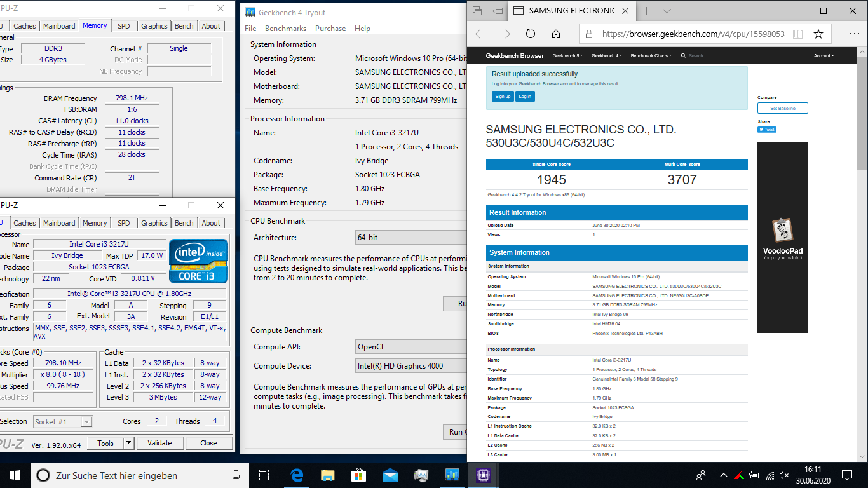Go back in the Edge browser

coord(480,34)
